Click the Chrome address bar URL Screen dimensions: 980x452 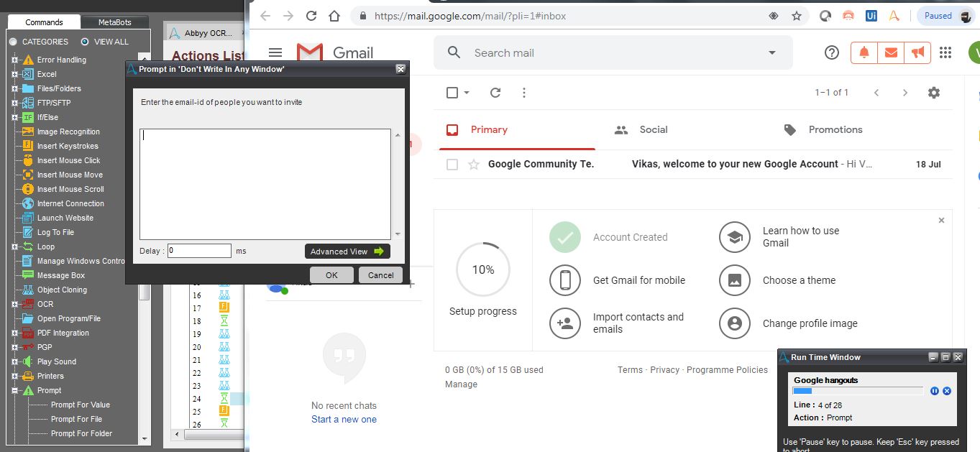click(470, 16)
